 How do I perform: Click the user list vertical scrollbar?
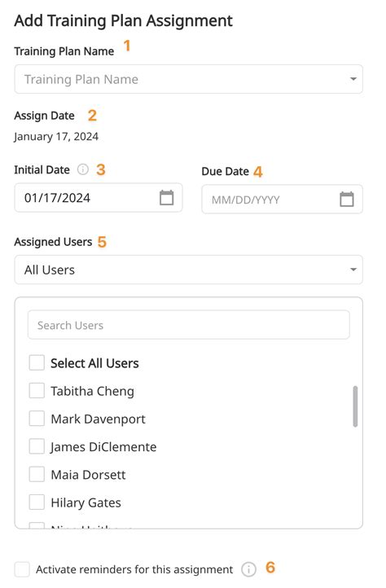point(355,406)
